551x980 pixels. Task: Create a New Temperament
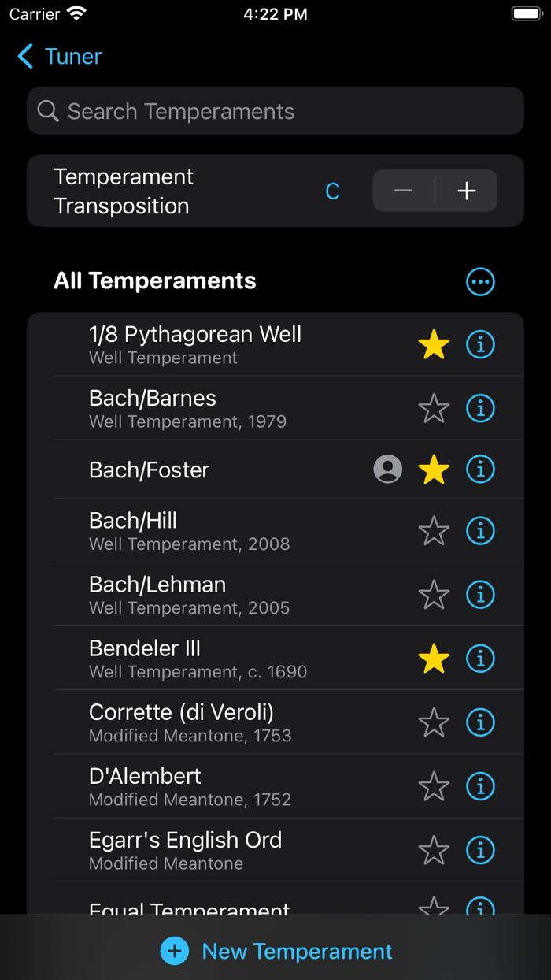click(275, 951)
